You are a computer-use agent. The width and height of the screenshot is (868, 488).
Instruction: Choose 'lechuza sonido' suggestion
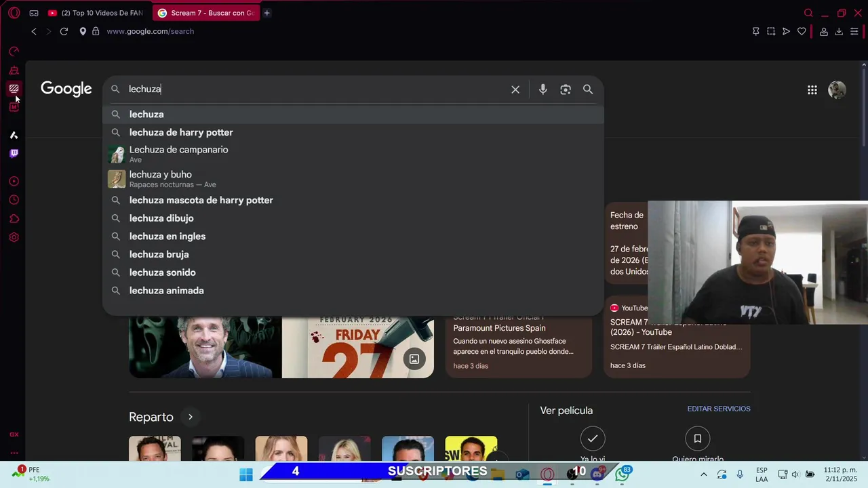(353, 272)
